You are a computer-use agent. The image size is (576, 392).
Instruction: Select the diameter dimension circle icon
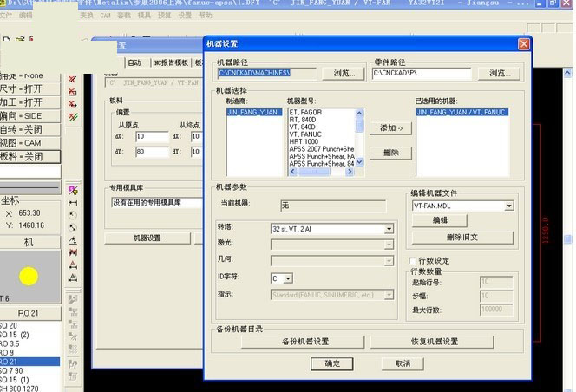(x=73, y=228)
